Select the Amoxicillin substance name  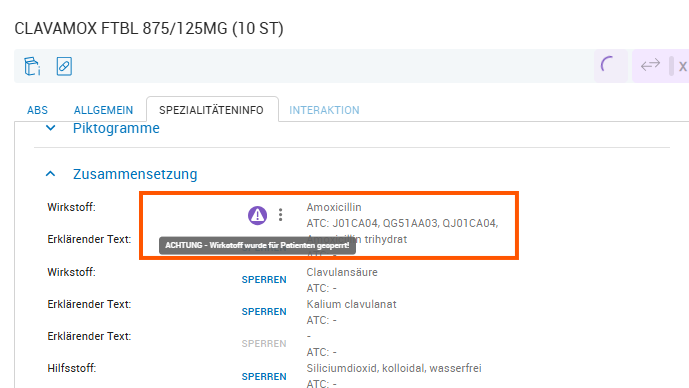tap(334, 207)
